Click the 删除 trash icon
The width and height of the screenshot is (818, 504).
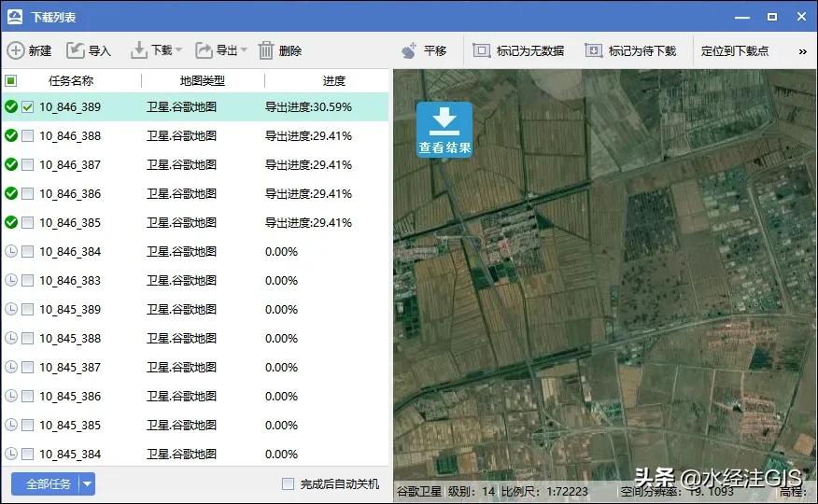(265, 50)
